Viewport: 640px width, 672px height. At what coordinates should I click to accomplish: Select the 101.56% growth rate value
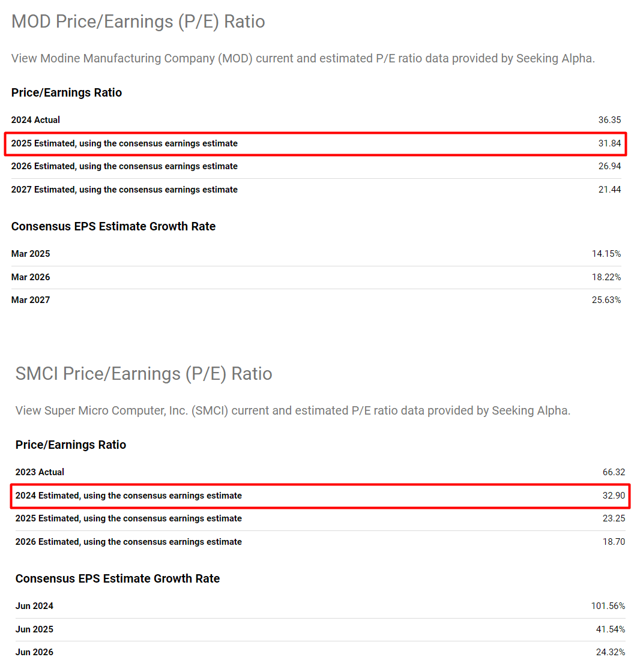(x=608, y=606)
